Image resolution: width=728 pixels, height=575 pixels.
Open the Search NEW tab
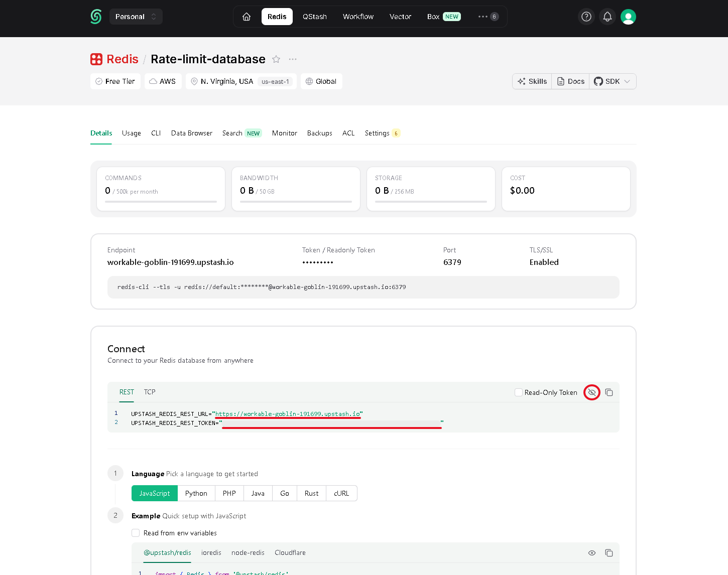pyautogui.click(x=242, y=133)
